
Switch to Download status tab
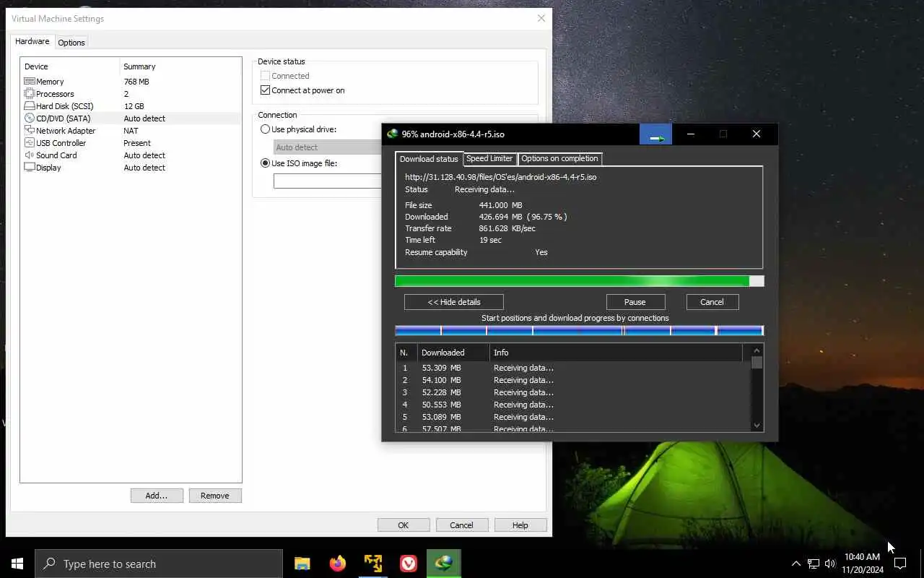[x=429, y=158]
